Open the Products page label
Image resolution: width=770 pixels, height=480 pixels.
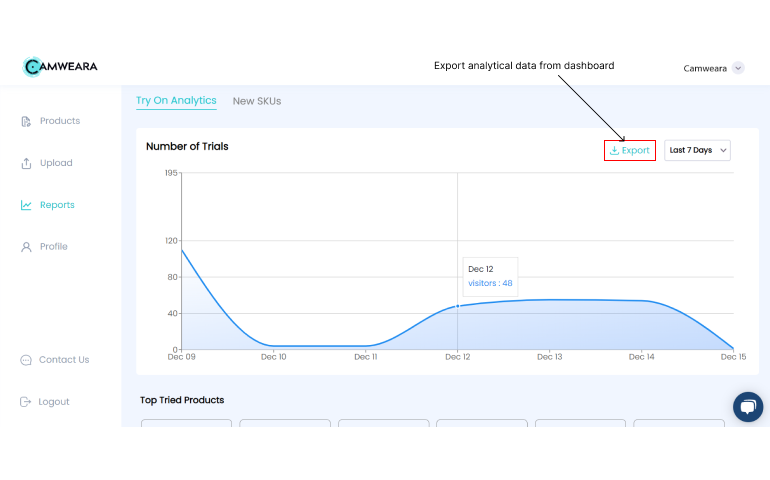[x=60, y=121]
